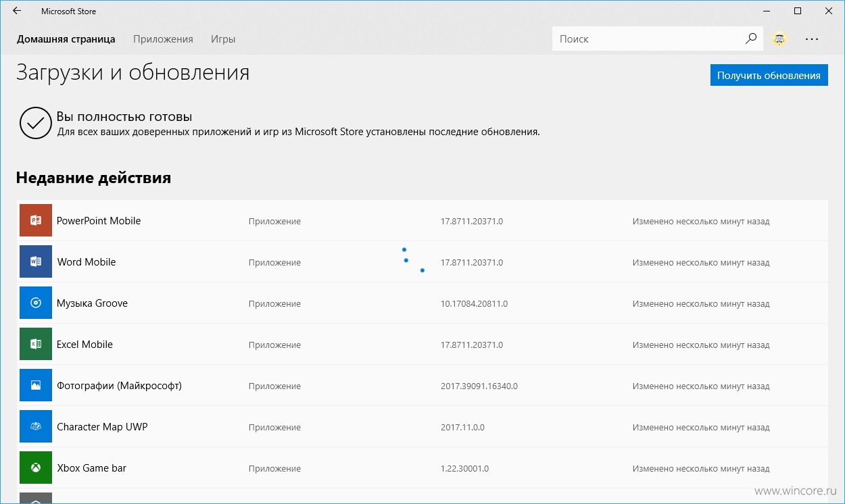Viewport: 845px width, 504px height.
Task: Click the back arrow in title bar
Action: point(17,11)
